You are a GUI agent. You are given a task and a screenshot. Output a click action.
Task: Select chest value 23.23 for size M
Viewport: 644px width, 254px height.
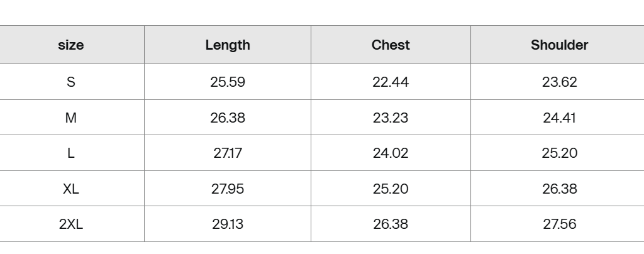point(391,118)
